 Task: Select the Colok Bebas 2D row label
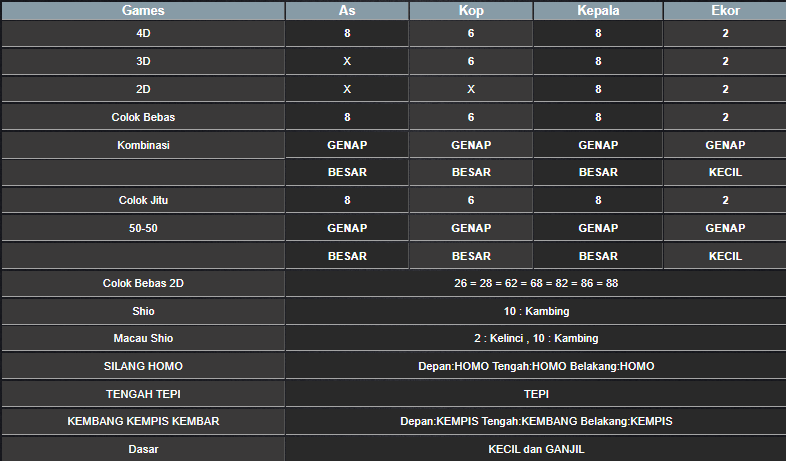click(x=143, y=284)
